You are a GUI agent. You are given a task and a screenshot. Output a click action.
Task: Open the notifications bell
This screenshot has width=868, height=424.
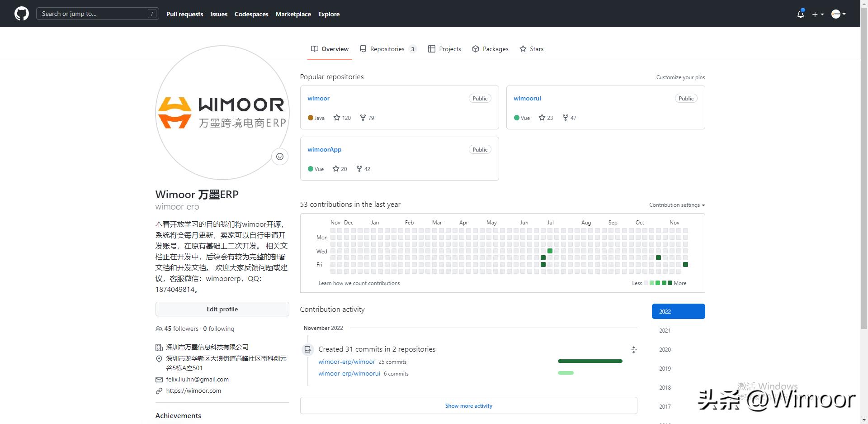click(800, 14)
